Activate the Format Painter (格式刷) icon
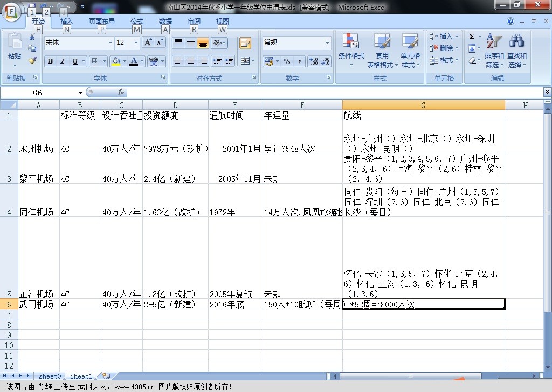 [x=31, y=61]
